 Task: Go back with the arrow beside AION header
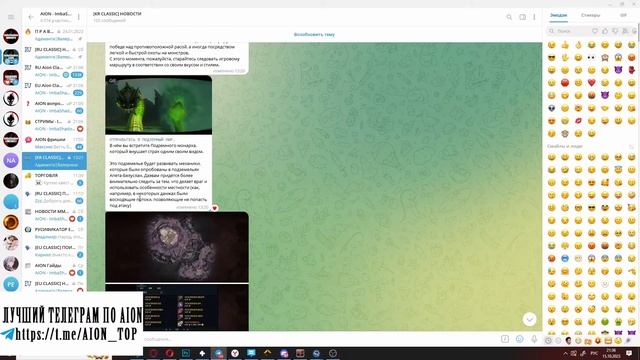[31, 17]
